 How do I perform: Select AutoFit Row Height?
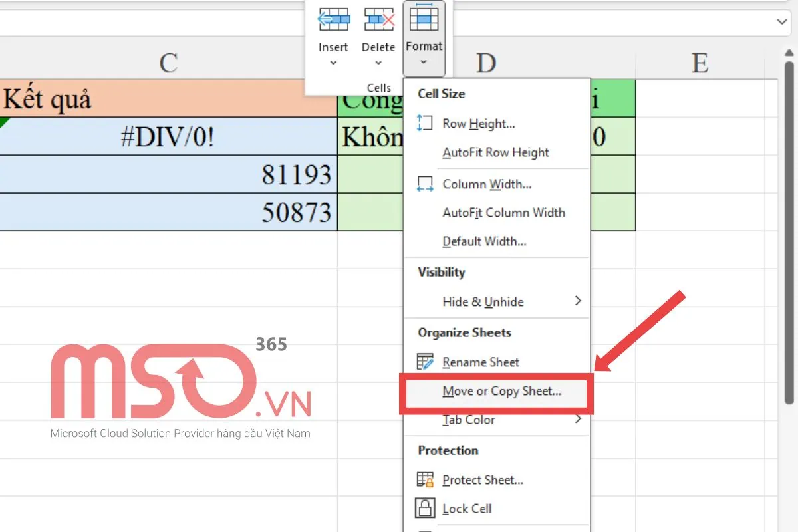click(x=495, y=152)
